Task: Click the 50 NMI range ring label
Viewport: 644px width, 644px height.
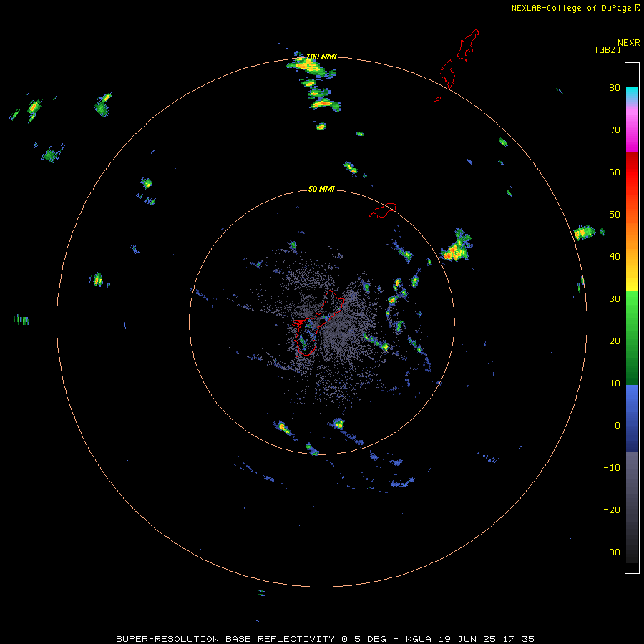Action: point(321,190)
